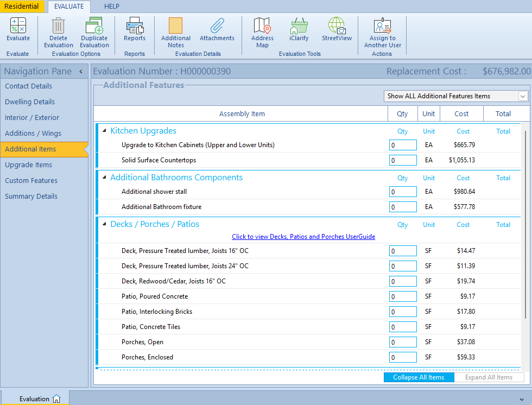The image size is (532, 405).
Task: Launch the Address Map tool
Action: point(262,26)
